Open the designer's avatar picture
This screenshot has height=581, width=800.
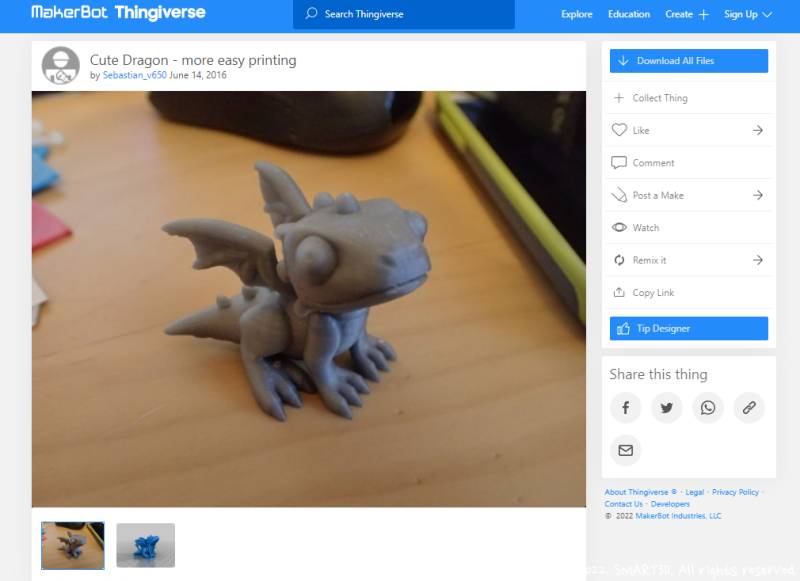click(x=61, y=65)
